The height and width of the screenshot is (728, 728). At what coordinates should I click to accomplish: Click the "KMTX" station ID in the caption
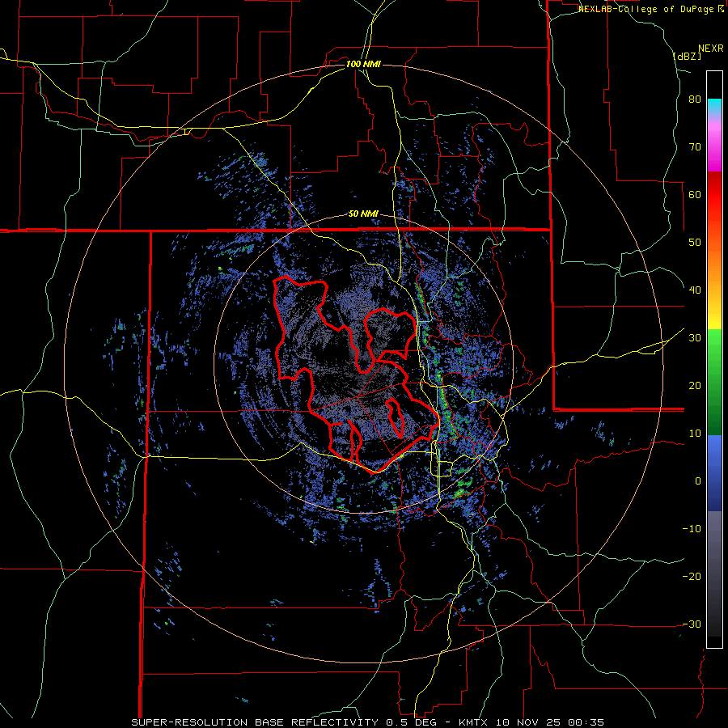[x=472, y=722]
